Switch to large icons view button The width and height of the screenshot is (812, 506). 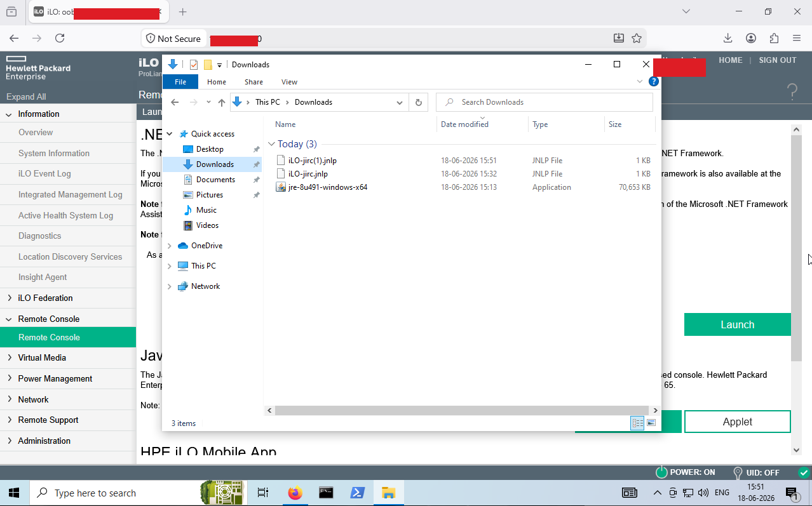tap(651, 423)
